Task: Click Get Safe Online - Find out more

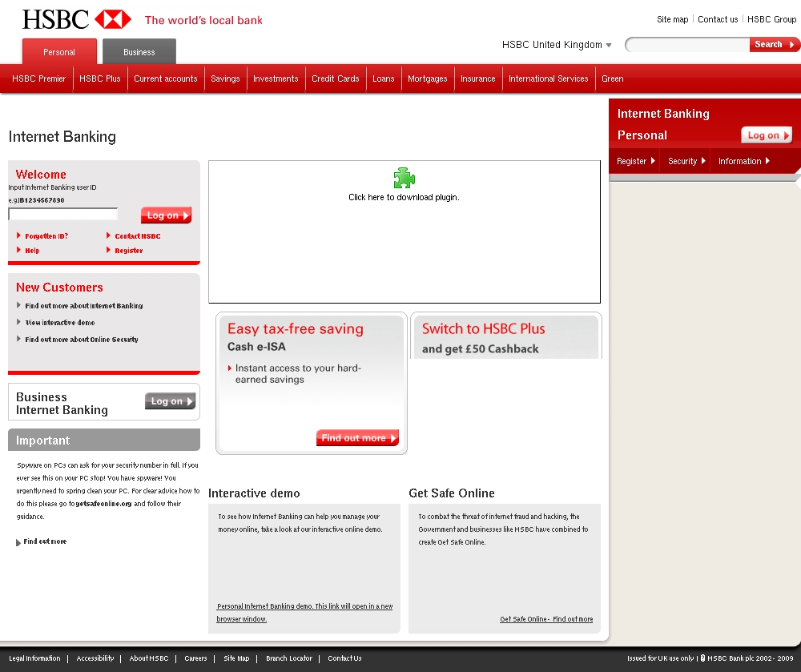Action: (546, 619)
